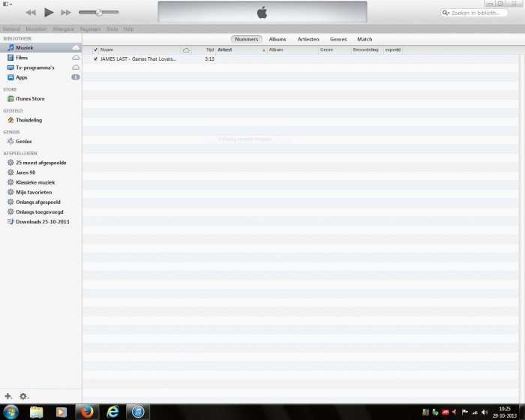Select the JAMES LAST - Games That Lovers song

click(138, 59)
